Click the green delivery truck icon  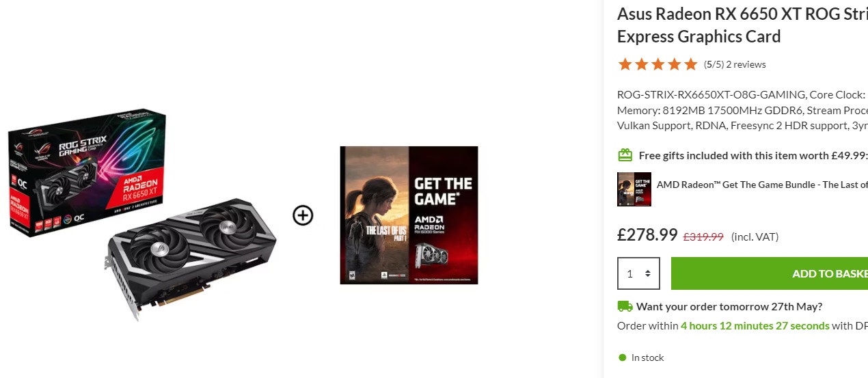[x=625, y=306]
